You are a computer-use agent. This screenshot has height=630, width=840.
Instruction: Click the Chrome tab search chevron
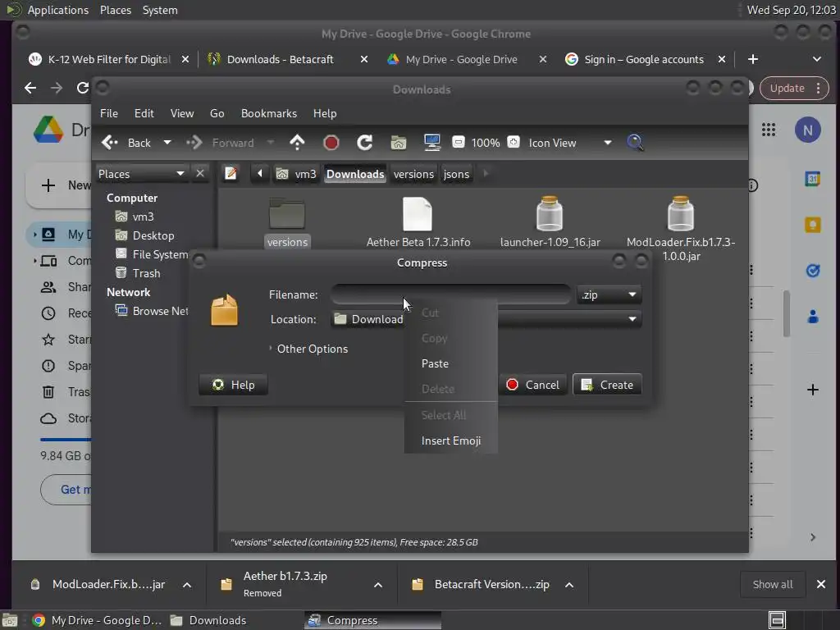pos(816,59)
